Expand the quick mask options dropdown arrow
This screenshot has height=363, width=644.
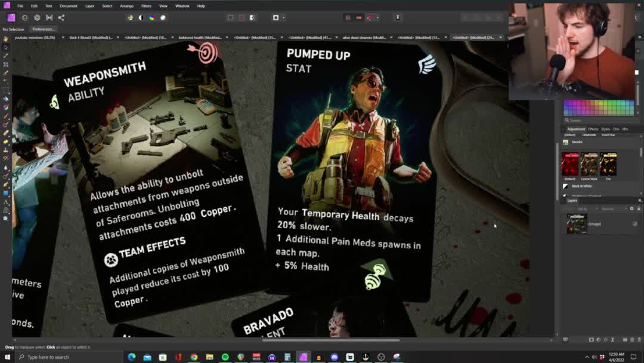pyautogui.click(x=283, y=18)
